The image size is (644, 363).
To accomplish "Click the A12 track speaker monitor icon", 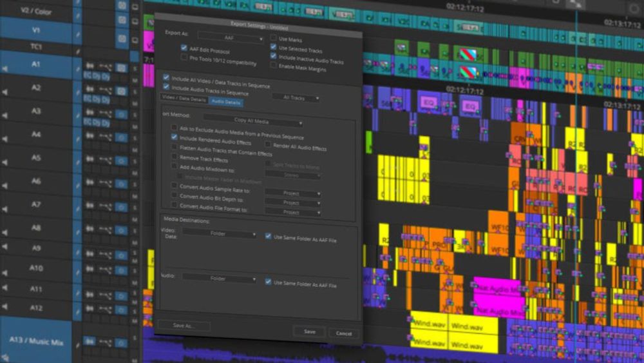I will 5,308.
